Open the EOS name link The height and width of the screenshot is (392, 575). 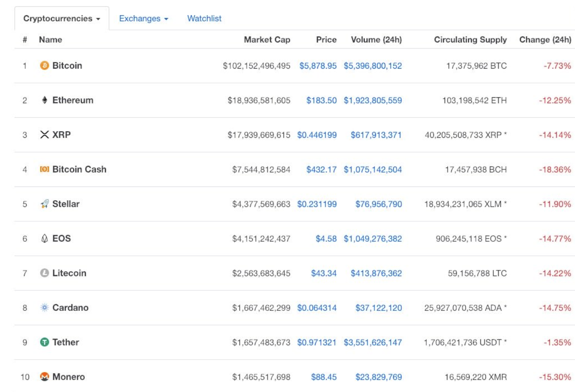point(62,239)
